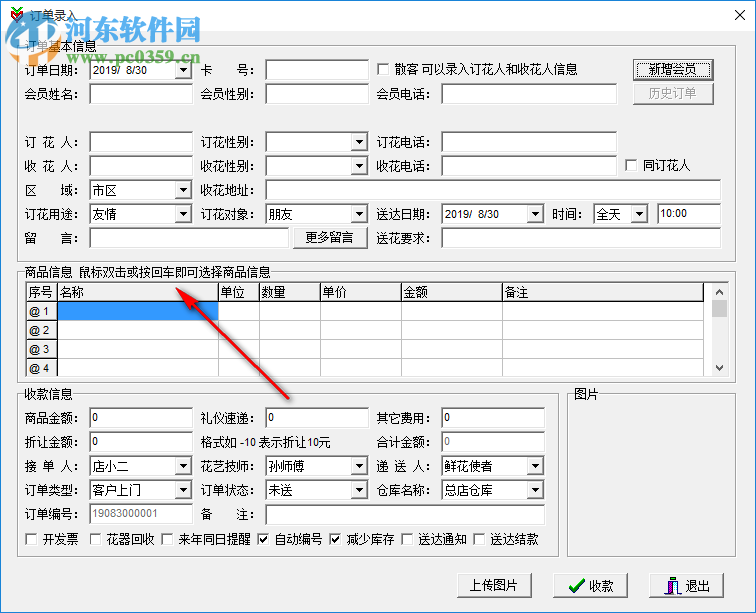This screenshot has height=613, width=756.
Task: Click the 上传图片 button
Action: pyautogui.click(x=494, y=586)
